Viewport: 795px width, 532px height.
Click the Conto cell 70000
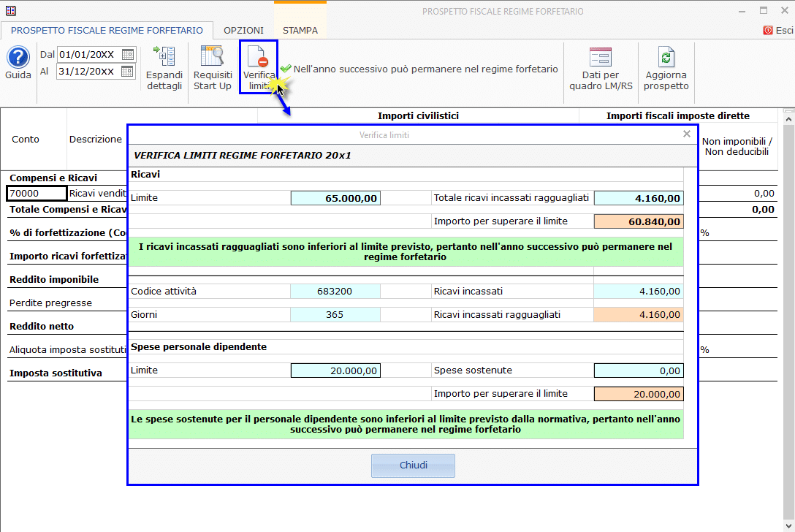37,193
